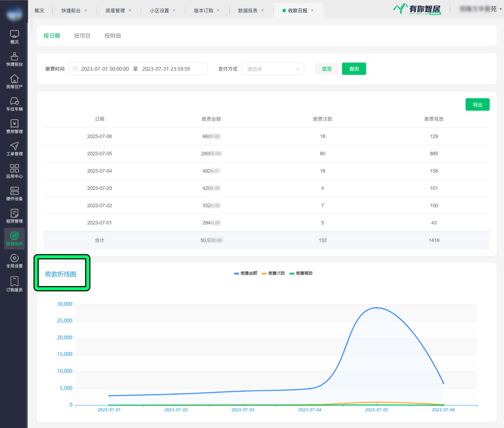Close the 房屋管理 tab
The height and width of the screenshot is (428, 504).
coord(130,10)
